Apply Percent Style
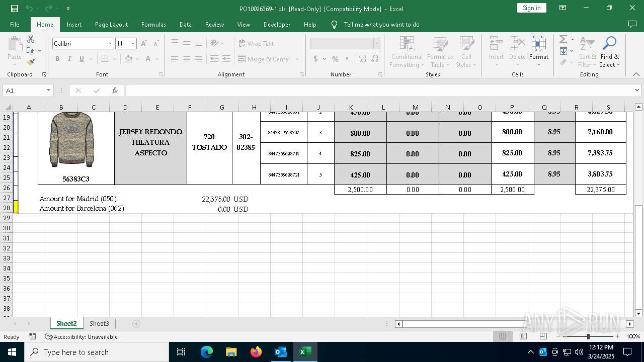The image size is (644, 362). pyautogui.click(x=335, y=59)
